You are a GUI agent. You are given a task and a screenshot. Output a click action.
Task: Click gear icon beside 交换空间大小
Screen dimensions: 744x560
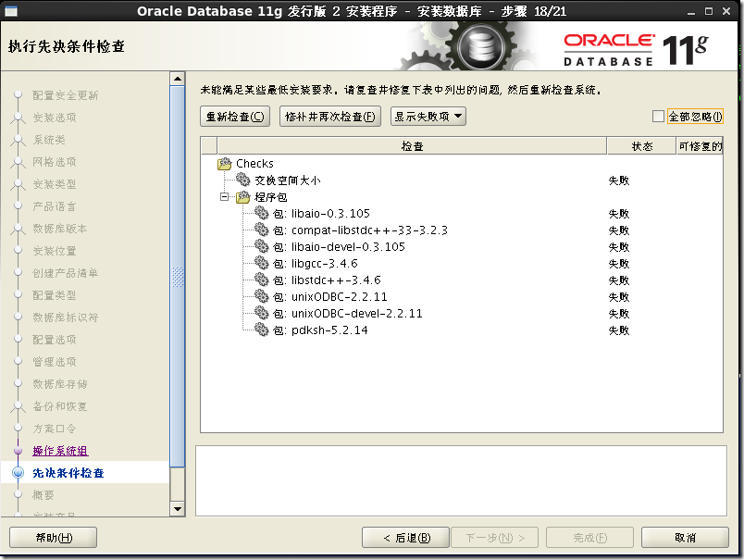tap(243, 180)
